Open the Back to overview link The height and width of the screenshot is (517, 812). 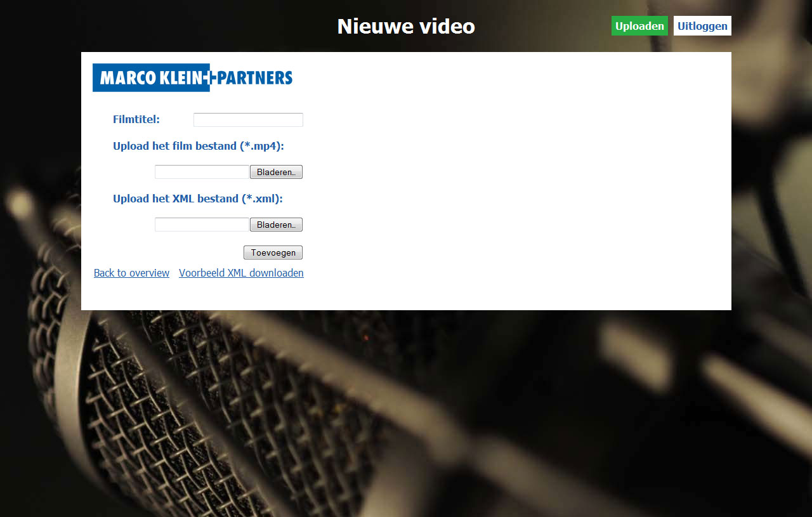131,273
